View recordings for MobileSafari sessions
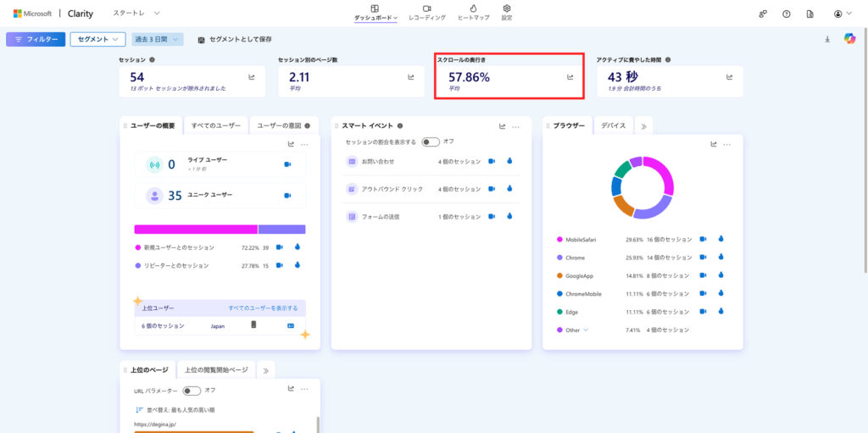 click(x=703, y=240)
